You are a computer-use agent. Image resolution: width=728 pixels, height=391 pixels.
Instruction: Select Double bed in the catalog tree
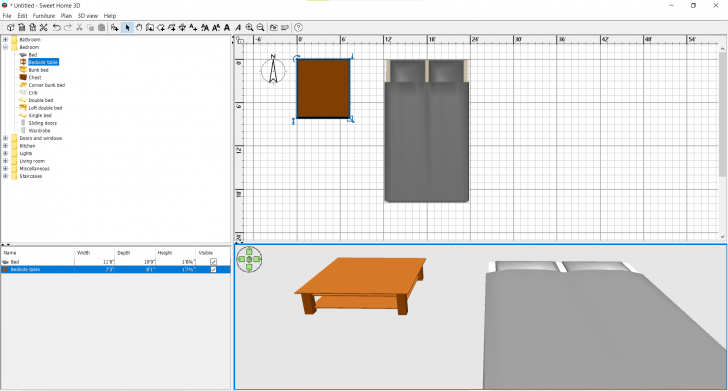tap(41, 100)
